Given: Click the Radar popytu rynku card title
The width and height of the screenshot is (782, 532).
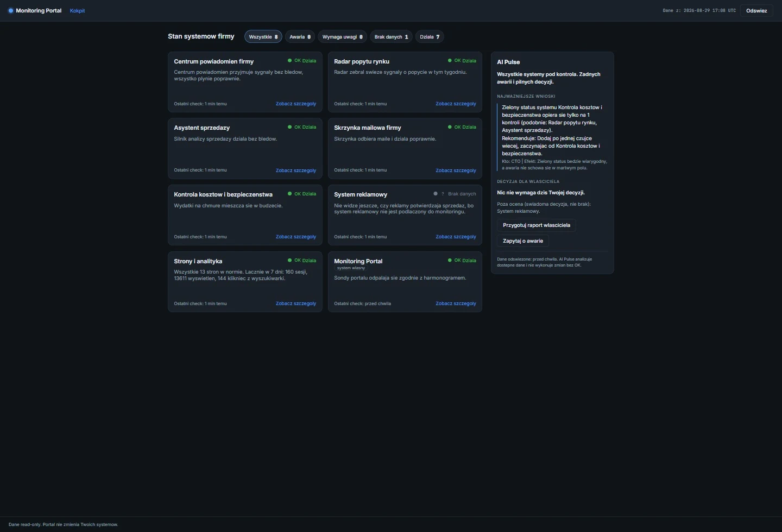Looking at the screenshot, I should 362,61.
